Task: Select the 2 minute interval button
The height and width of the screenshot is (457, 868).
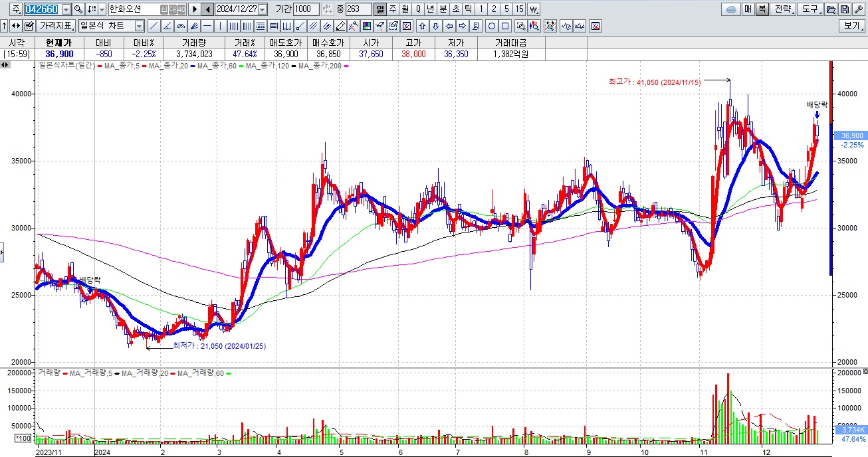Action: 494,9
